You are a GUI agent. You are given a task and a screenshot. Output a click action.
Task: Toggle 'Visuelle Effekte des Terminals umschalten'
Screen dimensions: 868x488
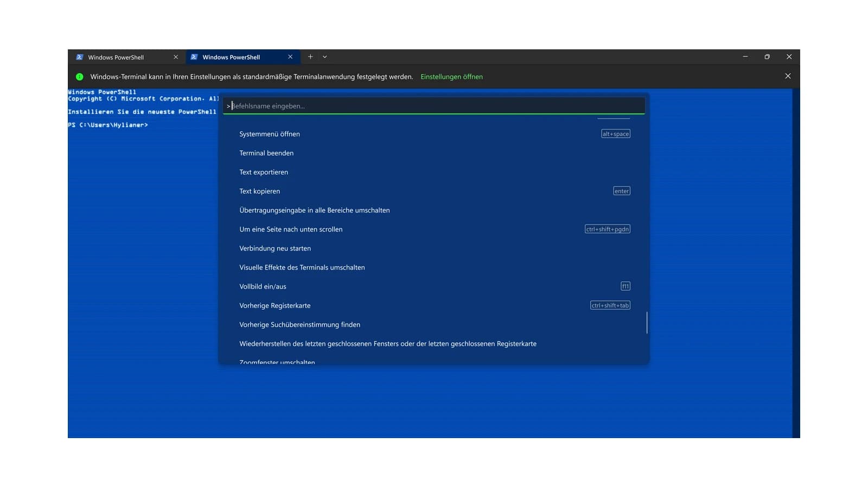(434, 267)
